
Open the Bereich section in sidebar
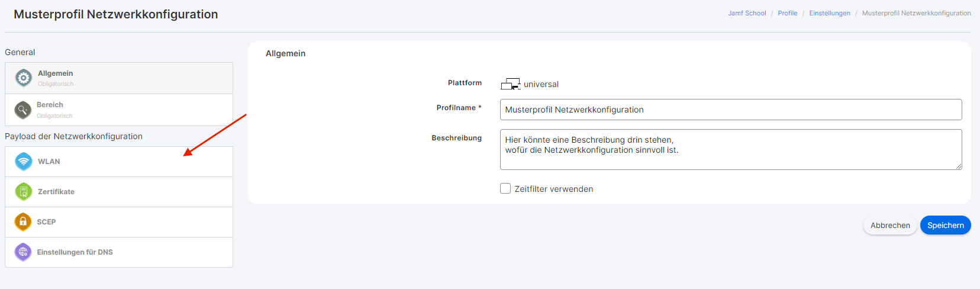tap(119, 110)
